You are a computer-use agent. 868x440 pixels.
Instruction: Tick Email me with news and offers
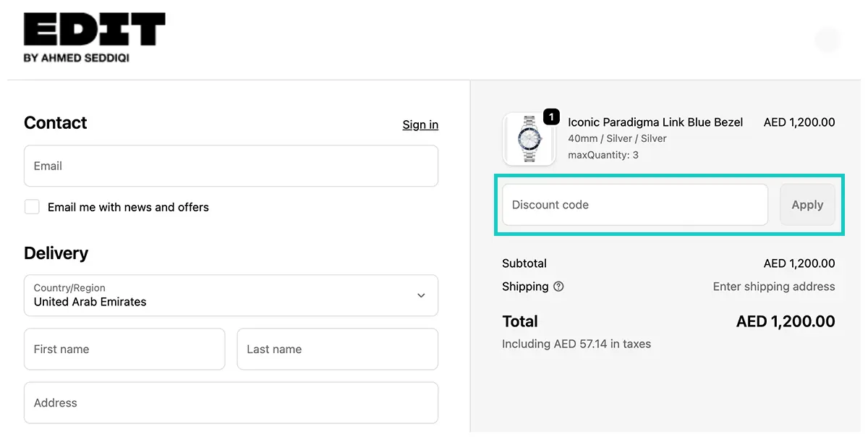point(32,207)
